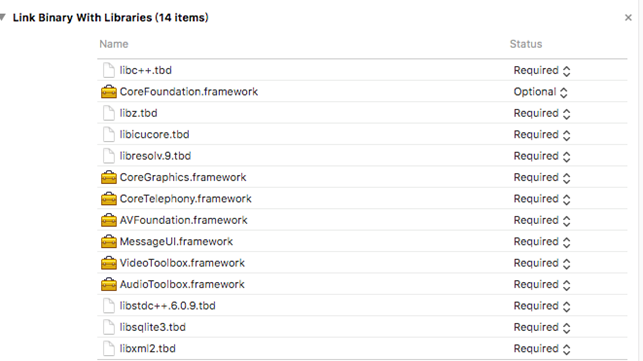Viewport: 643px width, 361px height.
Task: Open Status dropdown for CoreTelephony.framework
Action: 542,199
